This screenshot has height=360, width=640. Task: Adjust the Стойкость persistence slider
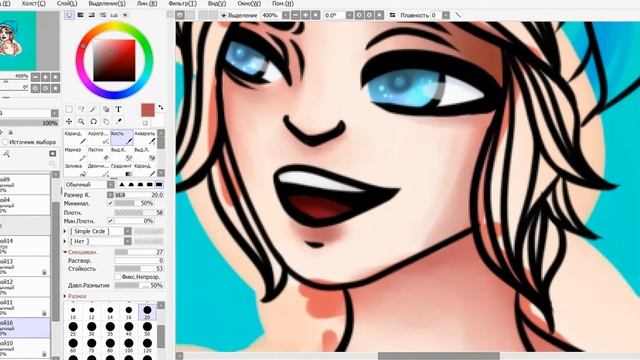pyautogui.click(x=139, y=269)
